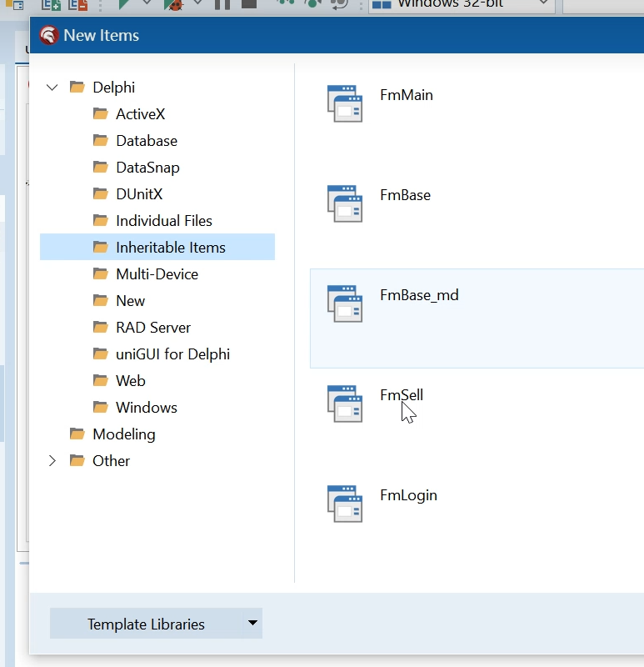Open the Windows 32-bit platform dropdown
The image size is (644, 667).
click(543, 3)
